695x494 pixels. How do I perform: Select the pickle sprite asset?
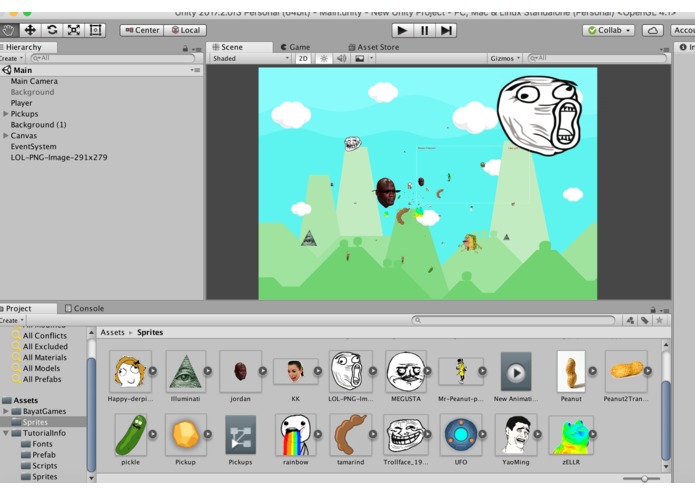(x=131, y=439)
